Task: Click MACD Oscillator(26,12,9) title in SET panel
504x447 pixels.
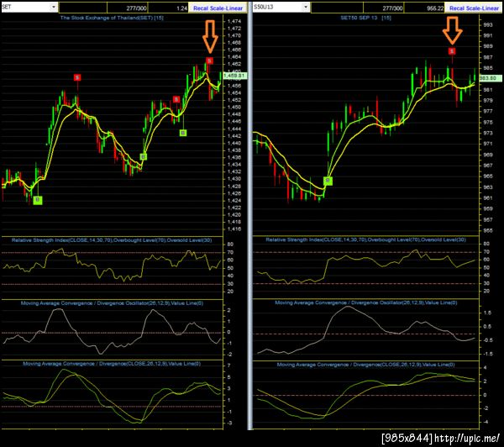Action: pos(112,303)
